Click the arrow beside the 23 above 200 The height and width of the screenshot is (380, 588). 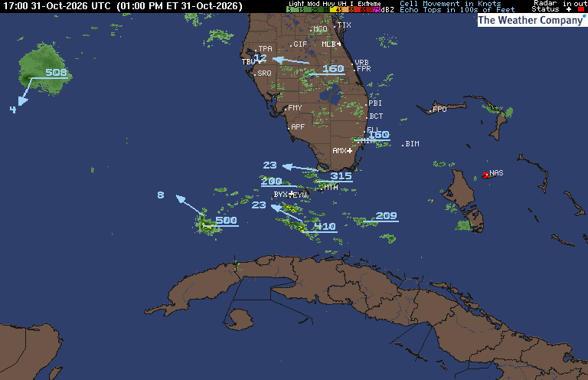300,168
